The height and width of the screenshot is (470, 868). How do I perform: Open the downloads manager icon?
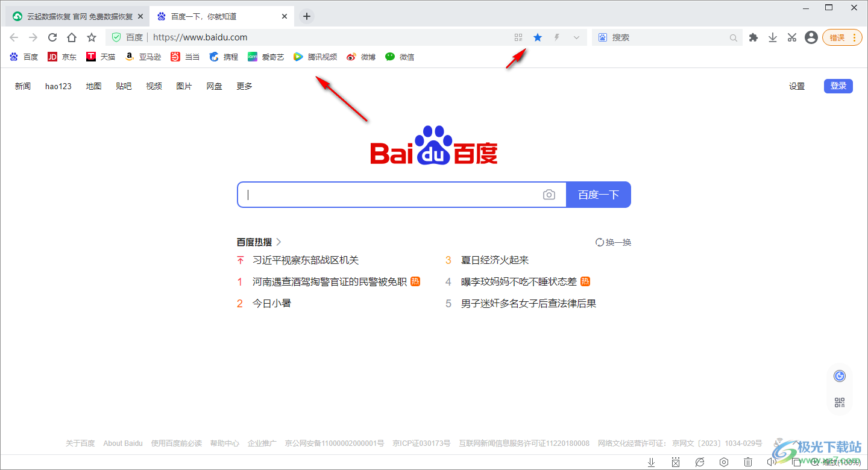pyautogui.click(x=773, y=37)
